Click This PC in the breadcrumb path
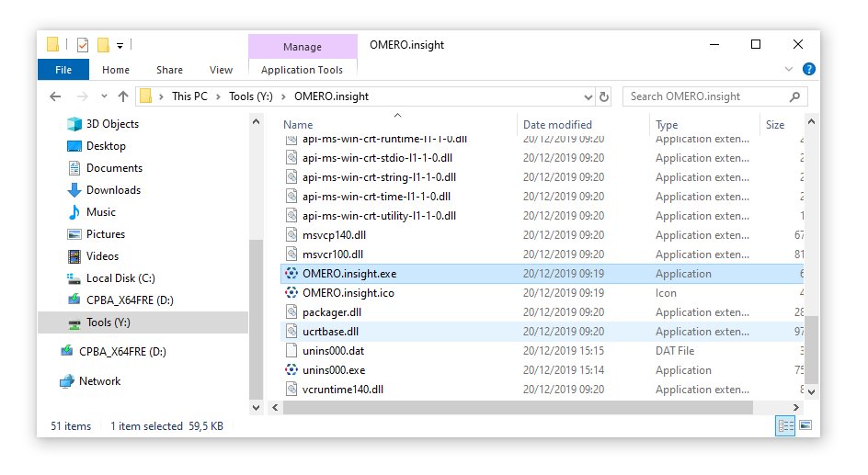Image resolution: width=868 pixels, height=475 pixels. 189,96
